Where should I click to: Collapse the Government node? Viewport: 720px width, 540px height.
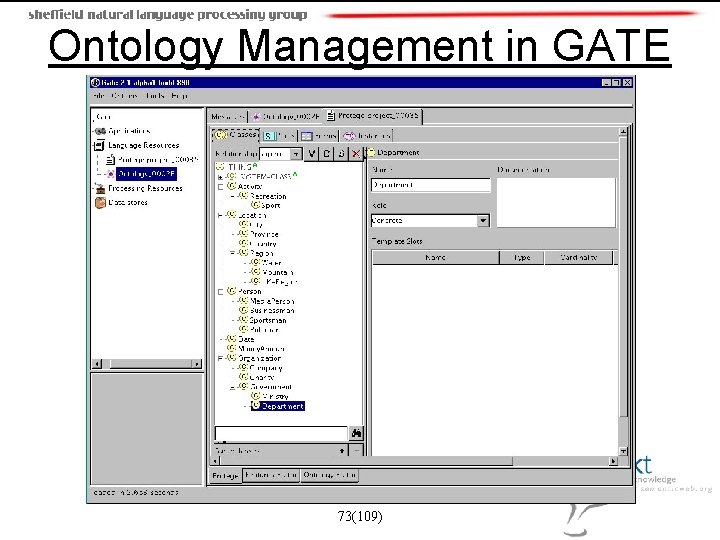coord(232,387)
